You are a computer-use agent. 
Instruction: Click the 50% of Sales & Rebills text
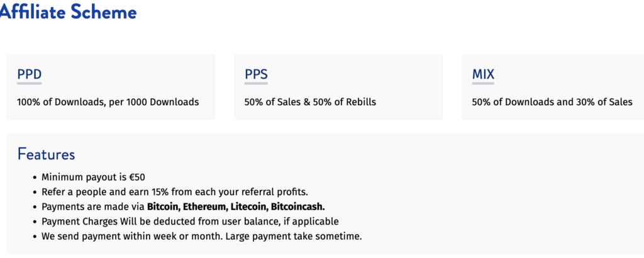(x=310, y=102)
